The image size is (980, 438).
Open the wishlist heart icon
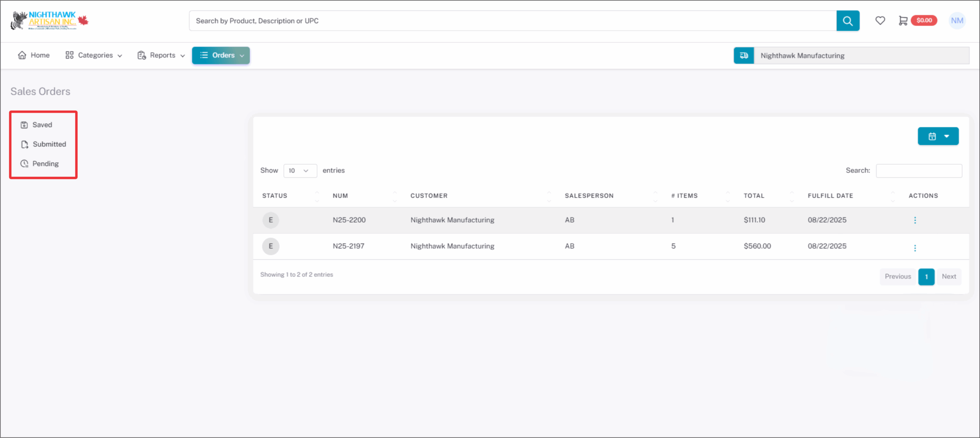click(x=880, y=21)
